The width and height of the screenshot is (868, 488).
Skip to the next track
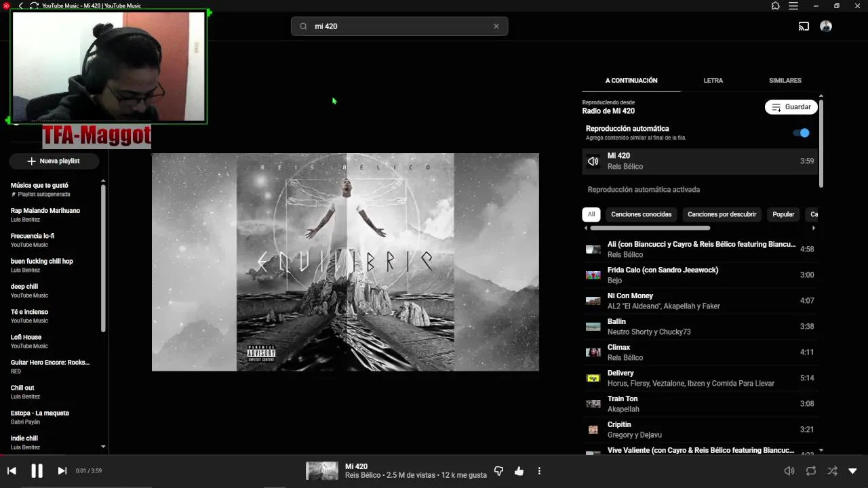(62, 471)
